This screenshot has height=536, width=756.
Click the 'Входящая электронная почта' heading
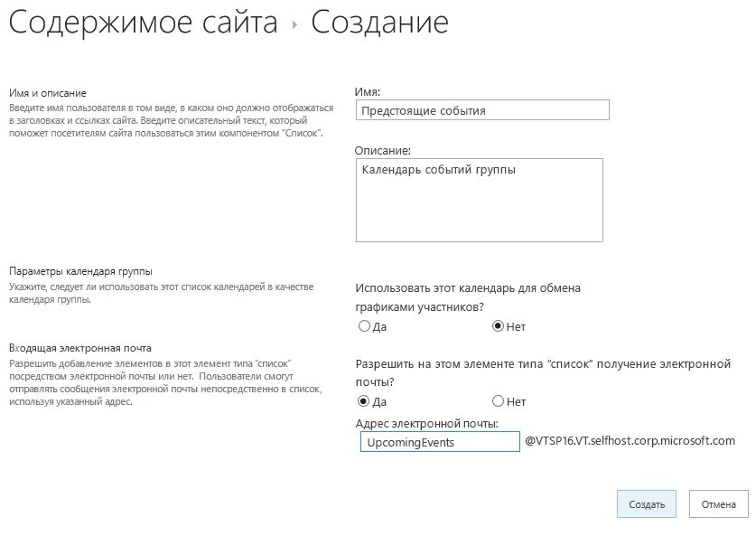click(80, 348)
